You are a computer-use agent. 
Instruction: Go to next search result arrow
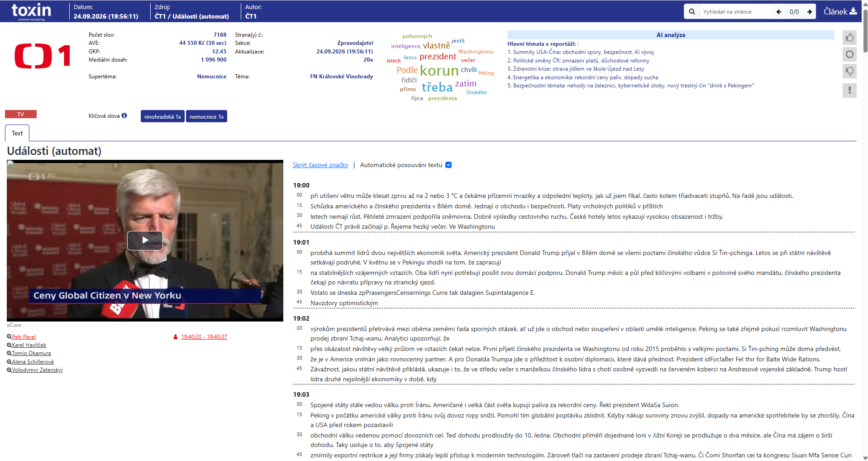[x=809, y=12]
